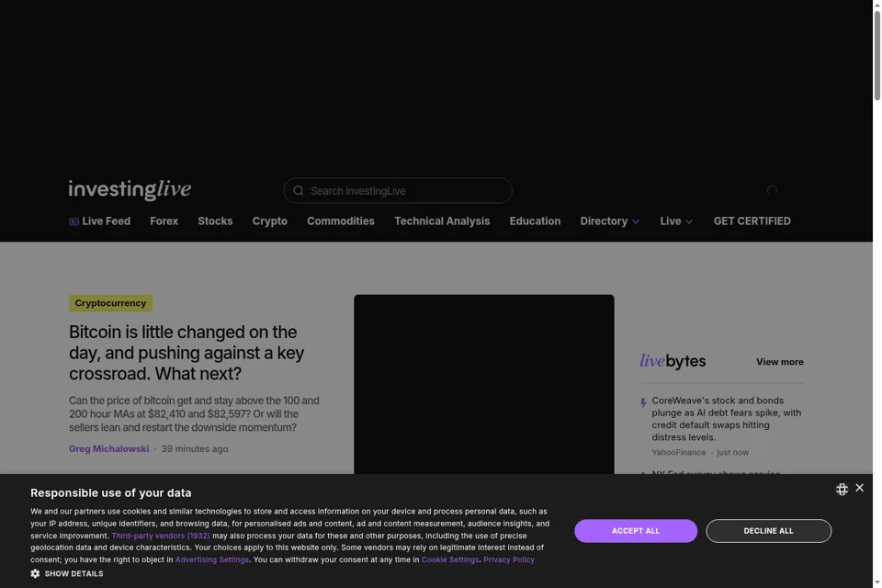Open the CoreWeave stock and bonds story
Image resolution: width=882 pixels, height=588 pixels.
tap(726, 419)
